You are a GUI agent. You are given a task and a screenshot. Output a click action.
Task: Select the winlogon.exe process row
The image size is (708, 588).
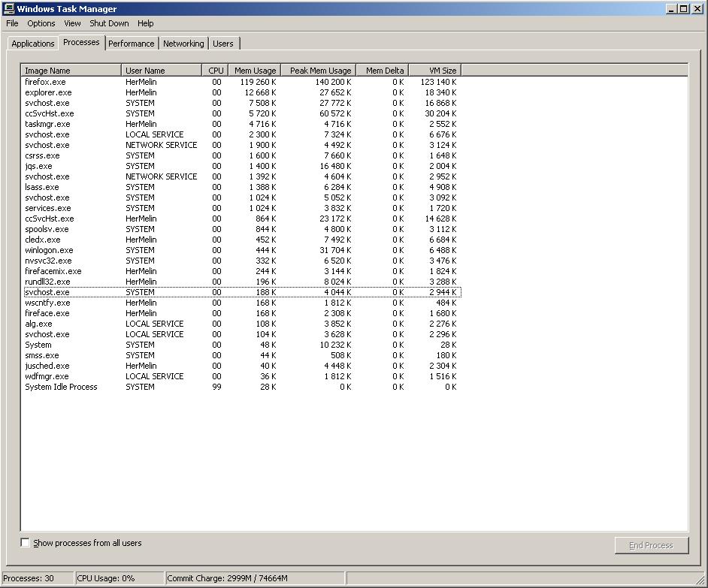click(x=242, y=250)
